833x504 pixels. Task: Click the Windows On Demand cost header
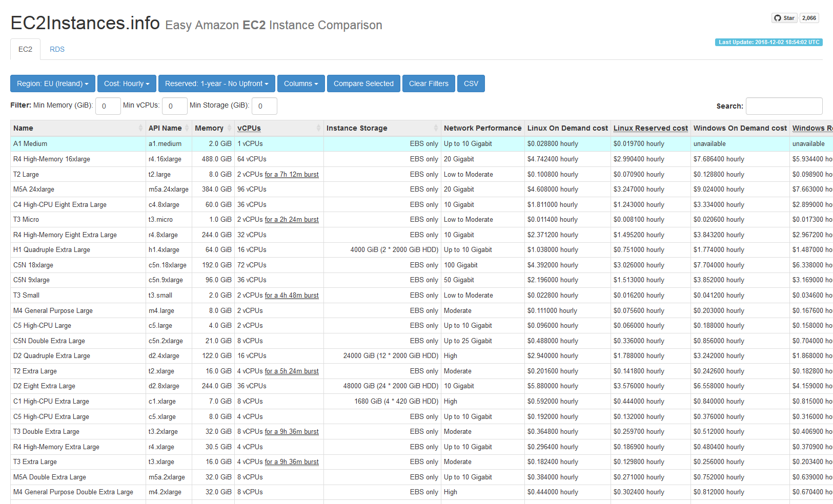tap(740, 128)
